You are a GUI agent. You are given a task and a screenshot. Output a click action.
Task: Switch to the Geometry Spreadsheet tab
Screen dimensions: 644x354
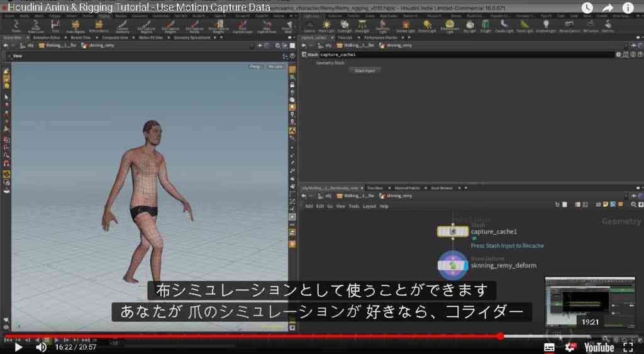pyautogui.click(x=192, y=37)
